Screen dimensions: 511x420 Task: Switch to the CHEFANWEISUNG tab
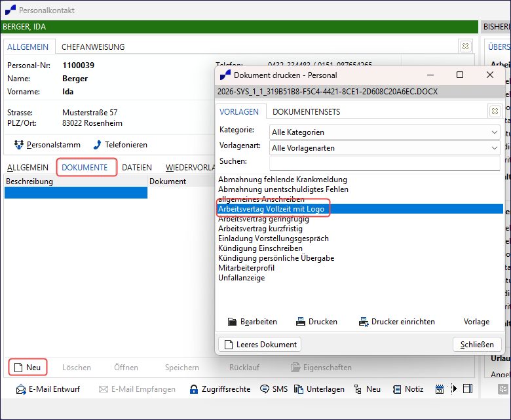click(93, 47)
